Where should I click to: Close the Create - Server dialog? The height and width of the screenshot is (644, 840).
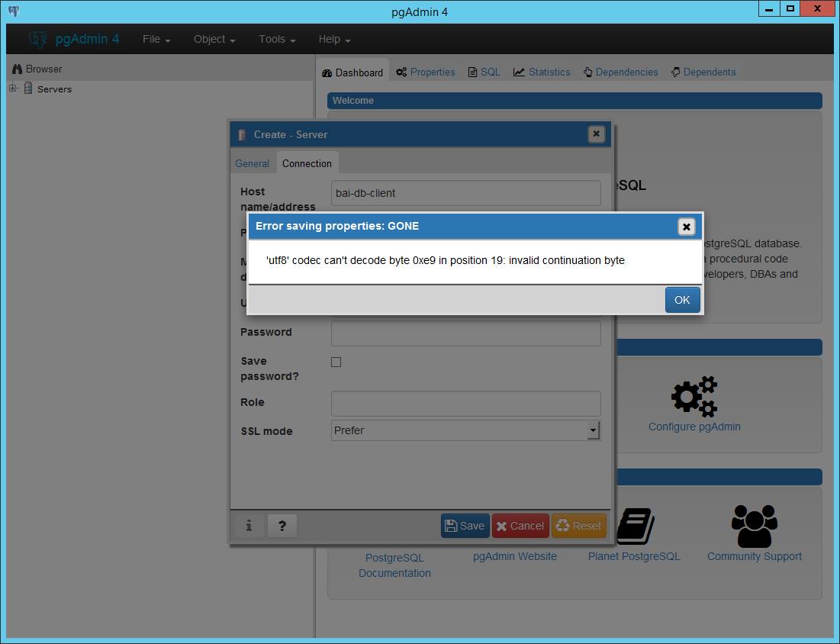[597, 134]
